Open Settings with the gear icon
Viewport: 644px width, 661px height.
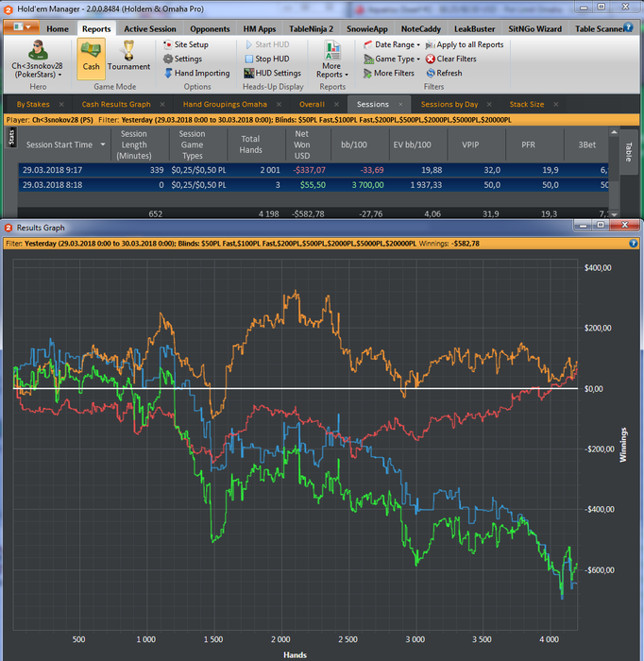click(183, 59)
